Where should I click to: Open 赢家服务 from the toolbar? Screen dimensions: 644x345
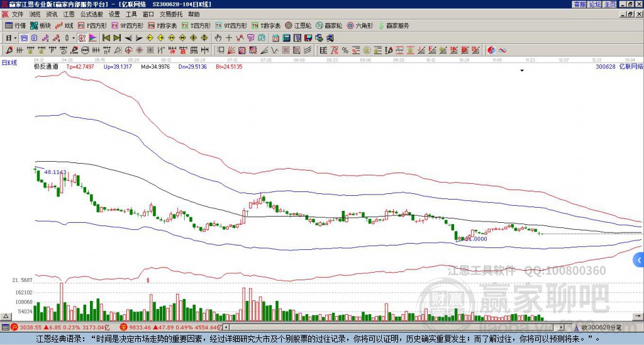(394, 25)
